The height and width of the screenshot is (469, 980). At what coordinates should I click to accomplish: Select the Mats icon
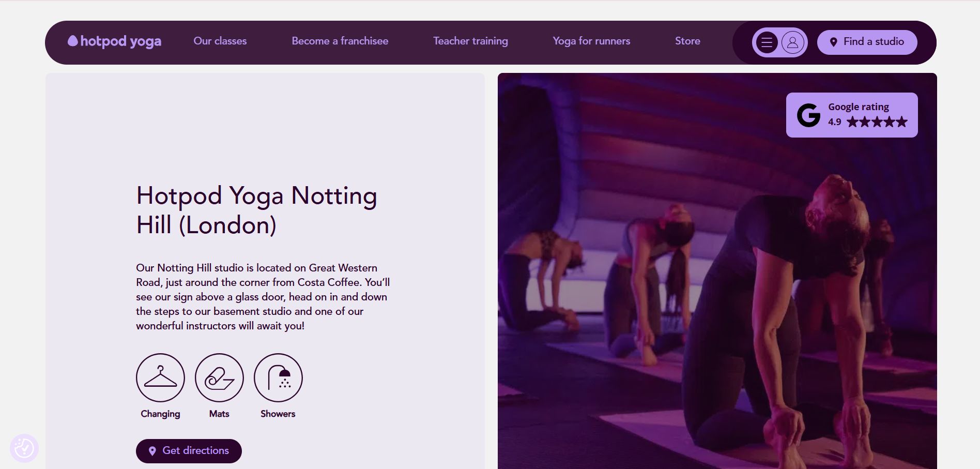pos(219,377)
